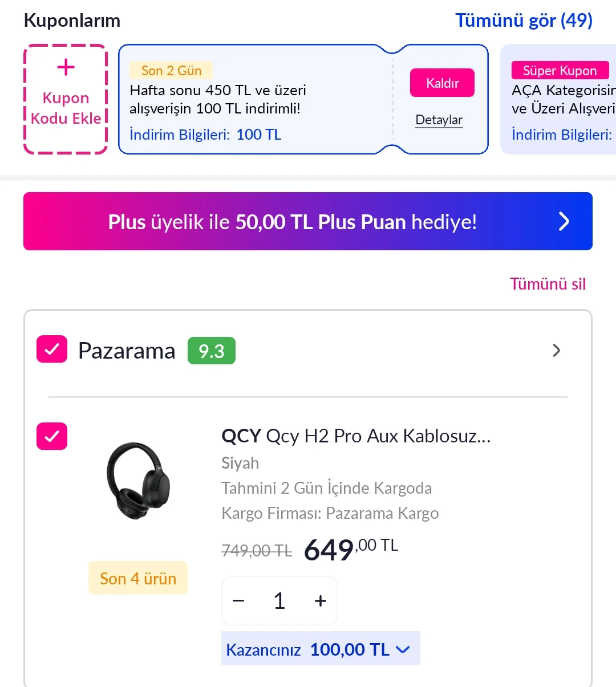Open the QCY headphone product thumbnail
616x687 pixels.
coord(138,481)
